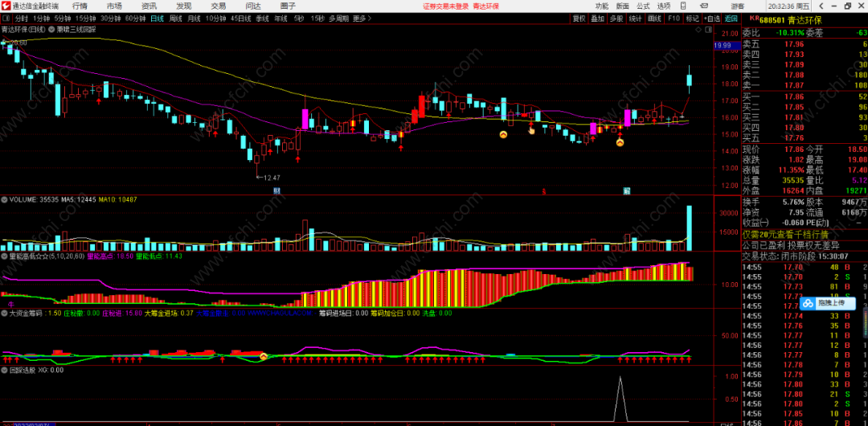Switch to the 季线 quarterly period tab
The image size is (868, 426).
pyautogui.click(x=262, y=18)
